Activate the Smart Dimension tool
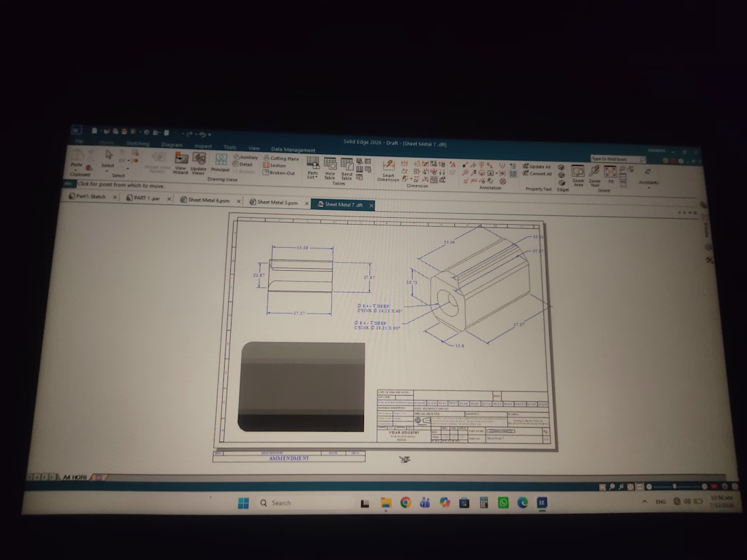 coord(388,170)
